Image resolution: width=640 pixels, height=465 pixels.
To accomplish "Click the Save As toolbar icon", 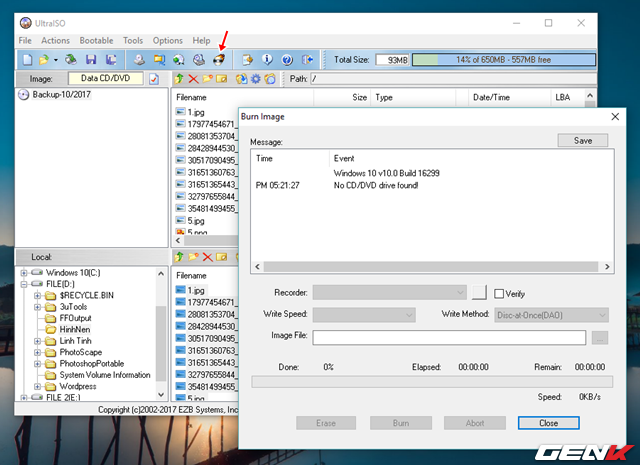I will click(111, 60).
